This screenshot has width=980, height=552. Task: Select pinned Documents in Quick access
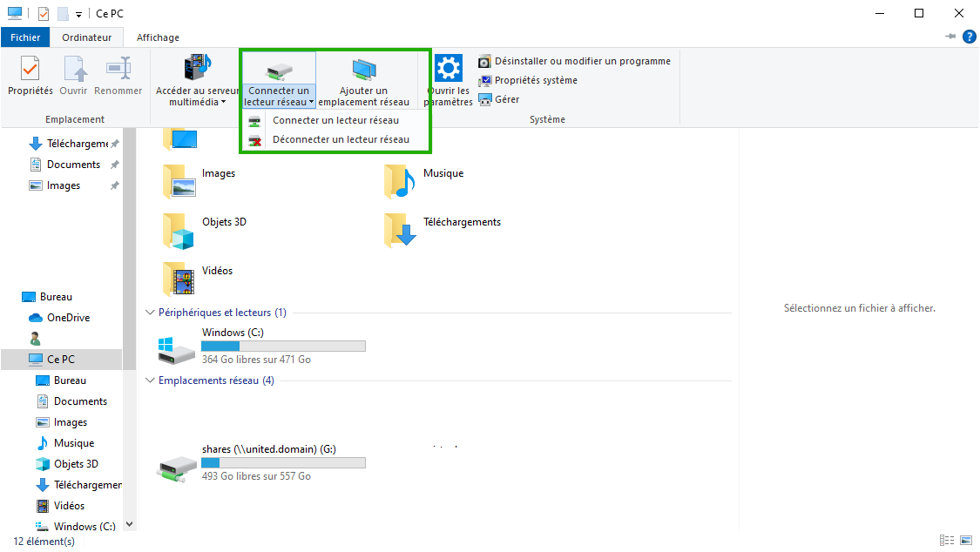click(x=74, y=165)
